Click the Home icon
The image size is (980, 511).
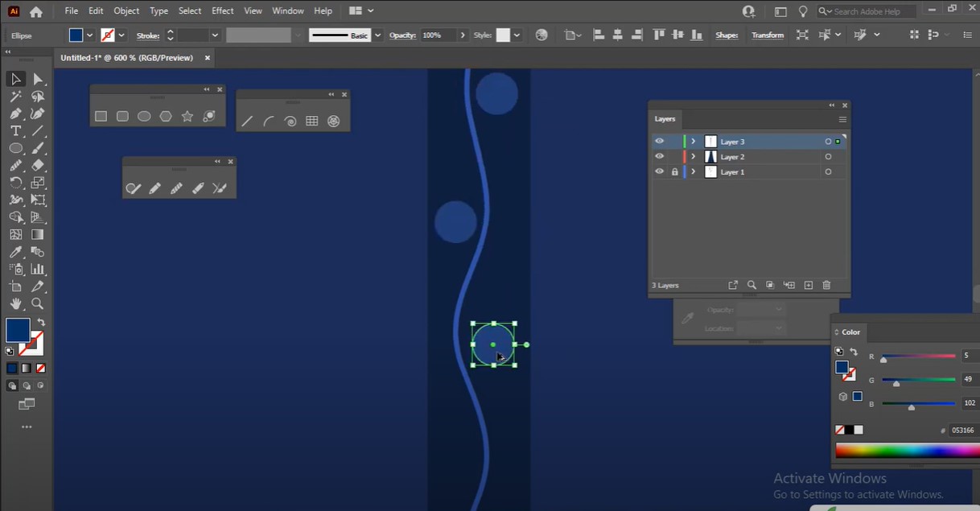click(x=35, y=11)
